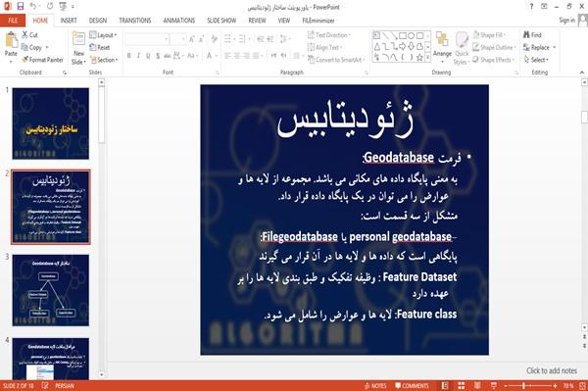This screenshot has width=588, height=391.
Task: Cut the selected content
Action: 30,35
